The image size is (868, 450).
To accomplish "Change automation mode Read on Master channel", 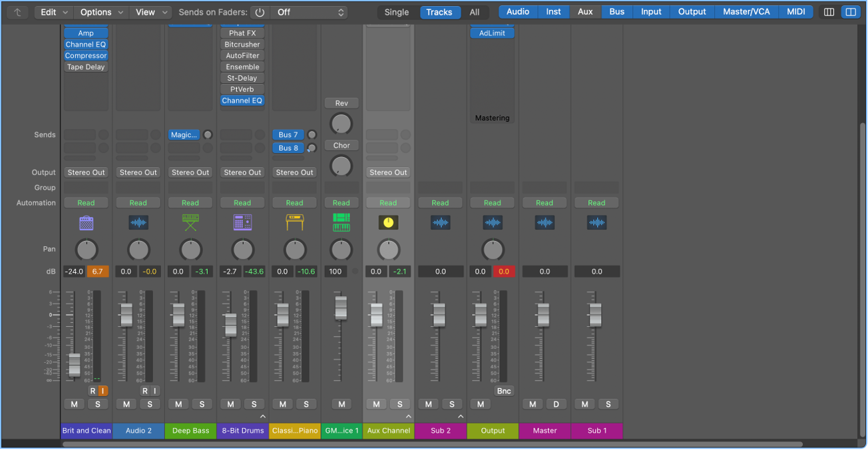I will [x=544, y=203].
